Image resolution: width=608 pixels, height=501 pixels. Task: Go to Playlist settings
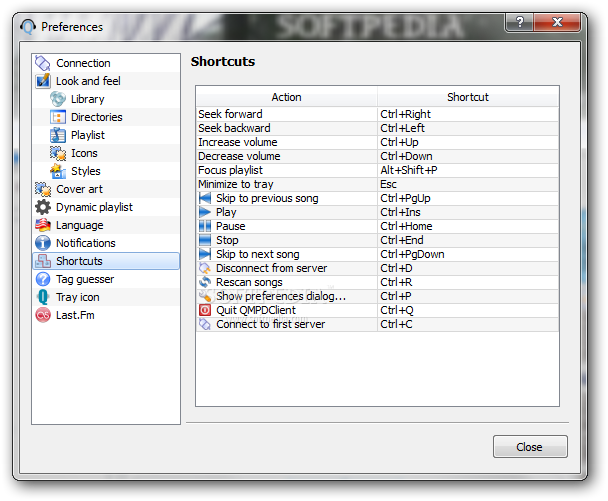pos(106,135)
